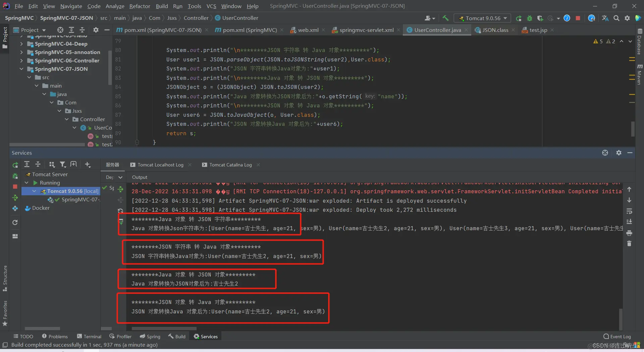
Task: Toggle the Problems tool window
Action: tap(55, 336)
